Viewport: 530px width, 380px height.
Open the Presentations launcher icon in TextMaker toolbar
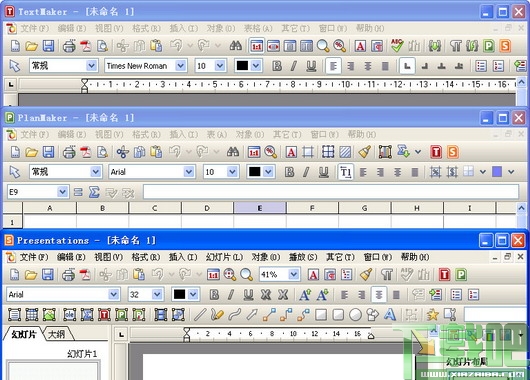point(505,45)
